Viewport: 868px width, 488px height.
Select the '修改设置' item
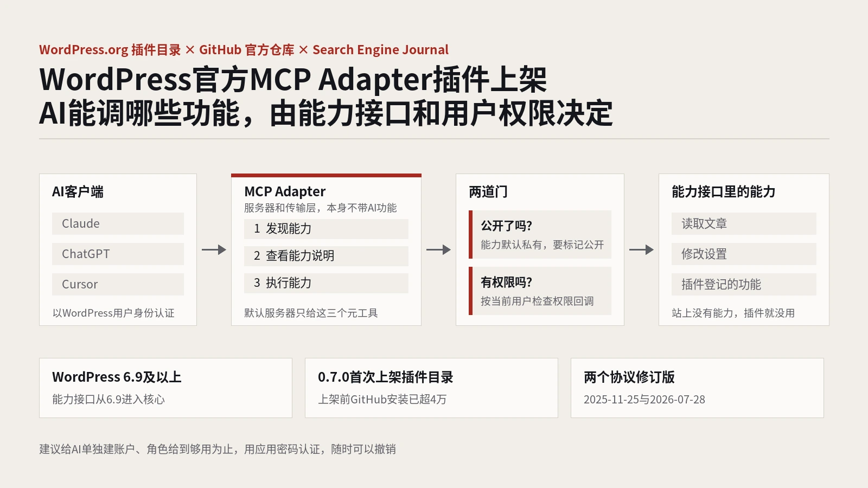(x=744, y=254)
